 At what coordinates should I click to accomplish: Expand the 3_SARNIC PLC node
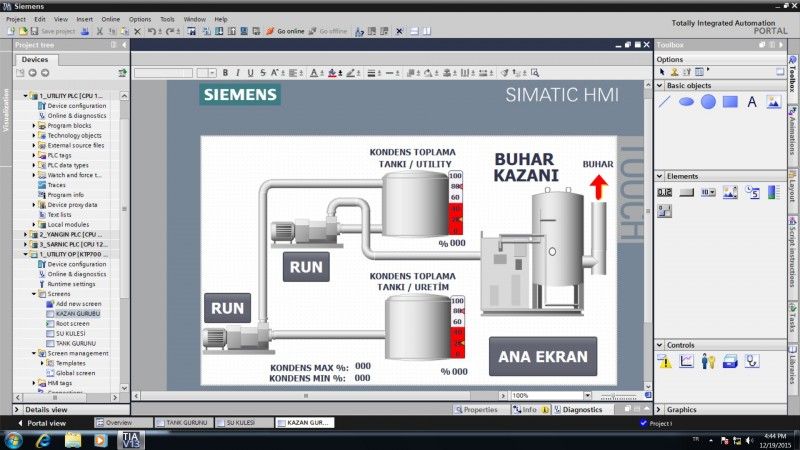26,244
